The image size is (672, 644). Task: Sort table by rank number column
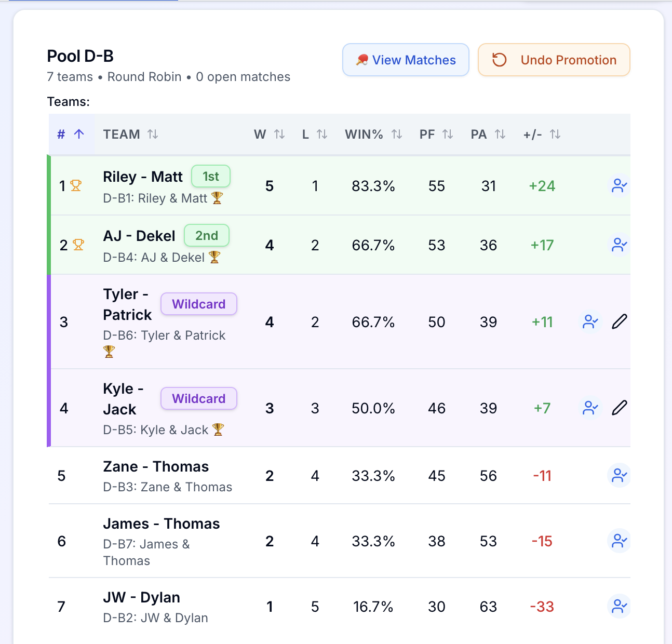(71, 135)
